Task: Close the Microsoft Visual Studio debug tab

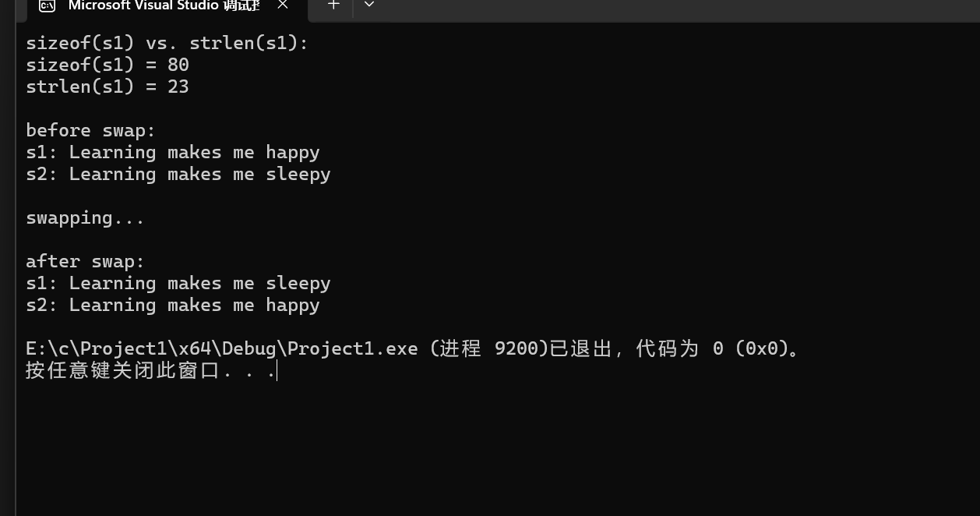Action: pyautogui.click(x=283, y=5)
